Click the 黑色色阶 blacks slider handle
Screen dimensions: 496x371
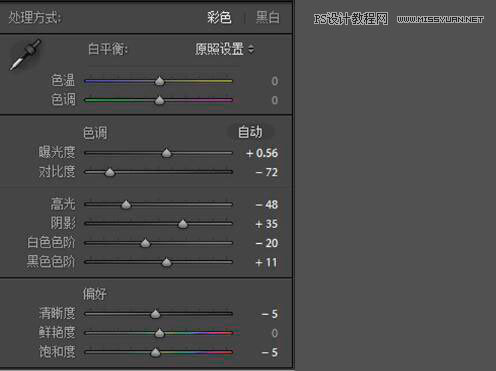(x=166, y=262)
